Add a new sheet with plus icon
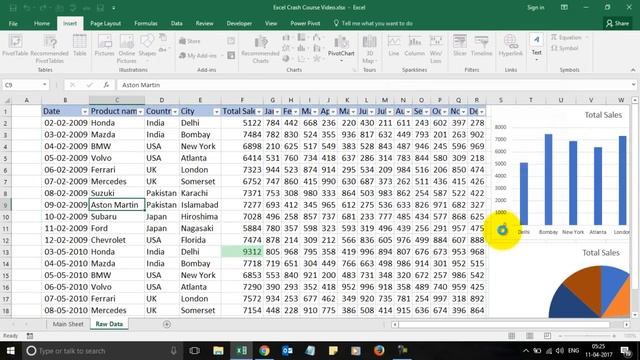 click(x=167, y=324)
